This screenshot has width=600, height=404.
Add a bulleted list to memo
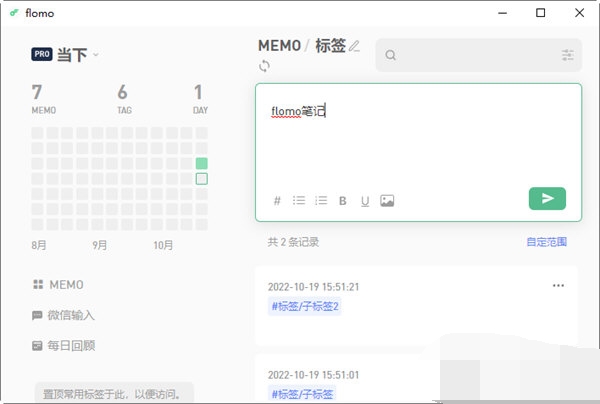click(299, 200)
